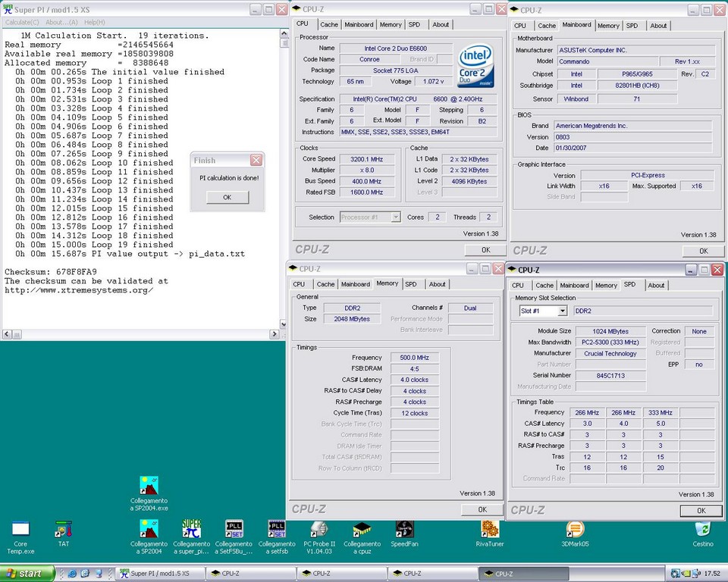This screenshot has height=582, width=728.
Task: Click the green NVIDIA icon in the system tray
Action: (685, 574)
